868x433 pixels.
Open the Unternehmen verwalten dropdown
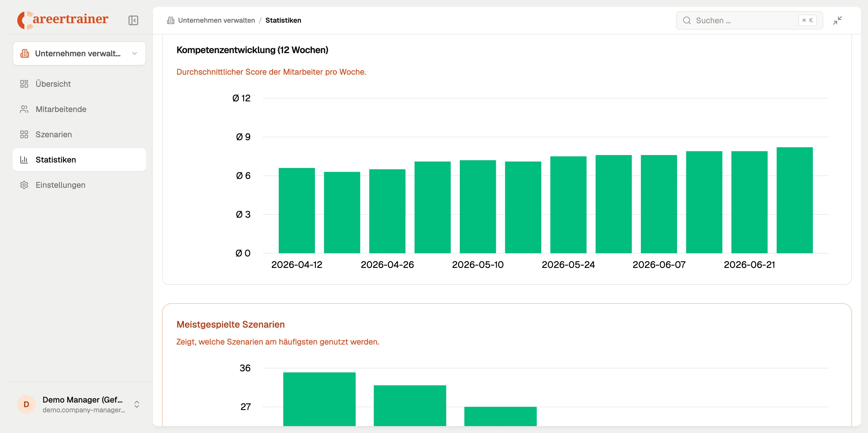(x=79, y=53)
